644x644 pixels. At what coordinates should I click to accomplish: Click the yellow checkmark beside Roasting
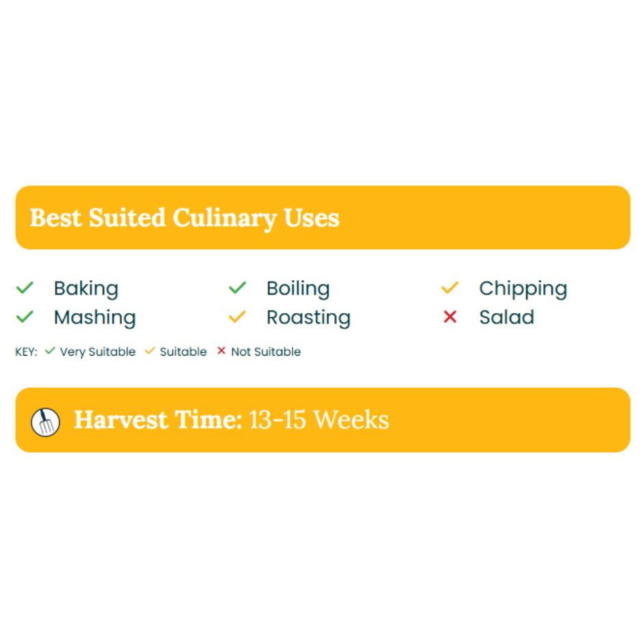(238, 317)
